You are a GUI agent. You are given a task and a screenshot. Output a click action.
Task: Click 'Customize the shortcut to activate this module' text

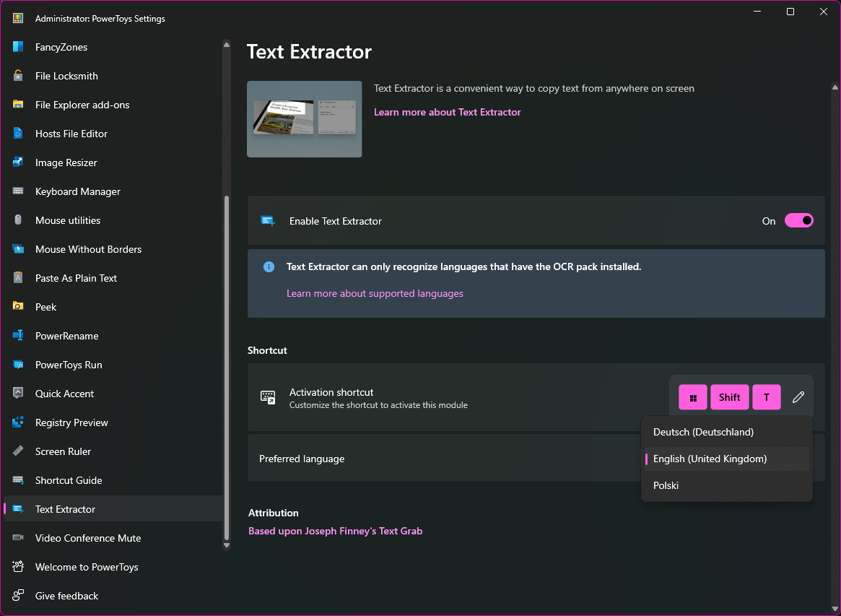point(378,405)
